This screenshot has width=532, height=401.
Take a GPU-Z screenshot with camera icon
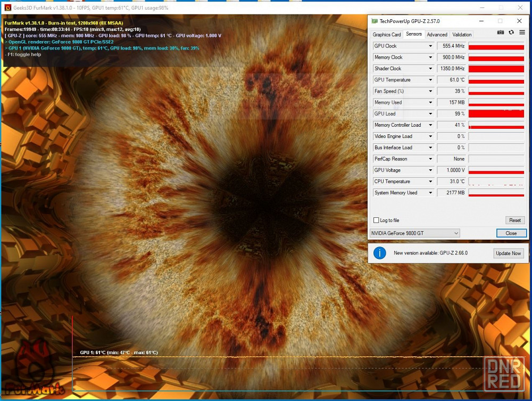(x=500, y=32)
